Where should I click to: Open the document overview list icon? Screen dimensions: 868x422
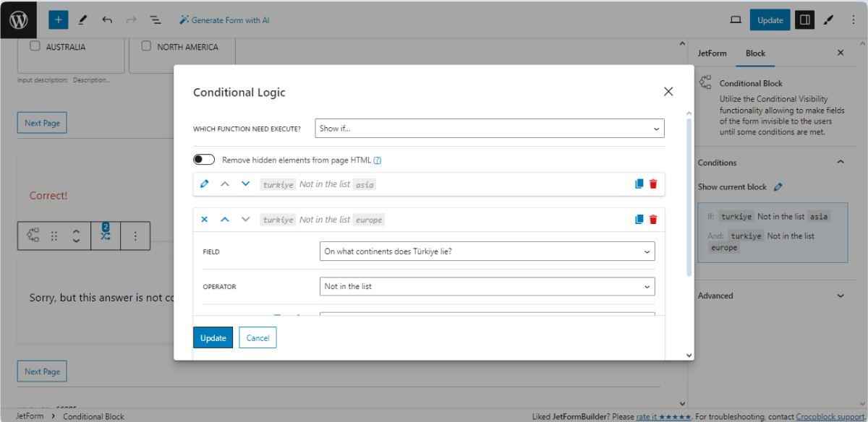(156, 20)
